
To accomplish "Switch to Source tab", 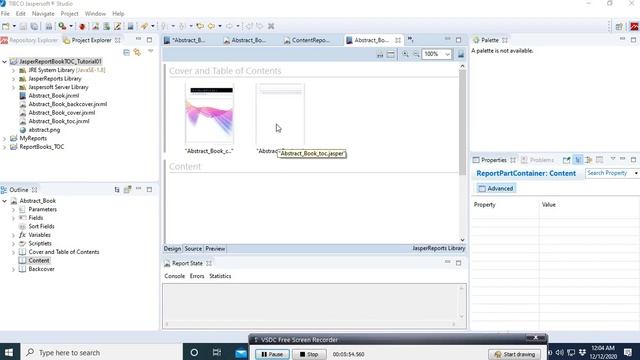I will tap(193, 249).
